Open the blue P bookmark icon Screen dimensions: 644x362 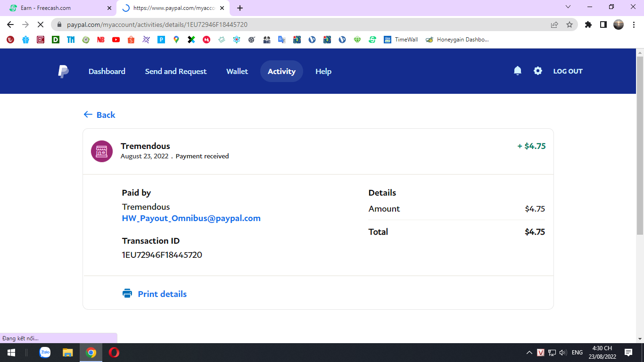161,40
